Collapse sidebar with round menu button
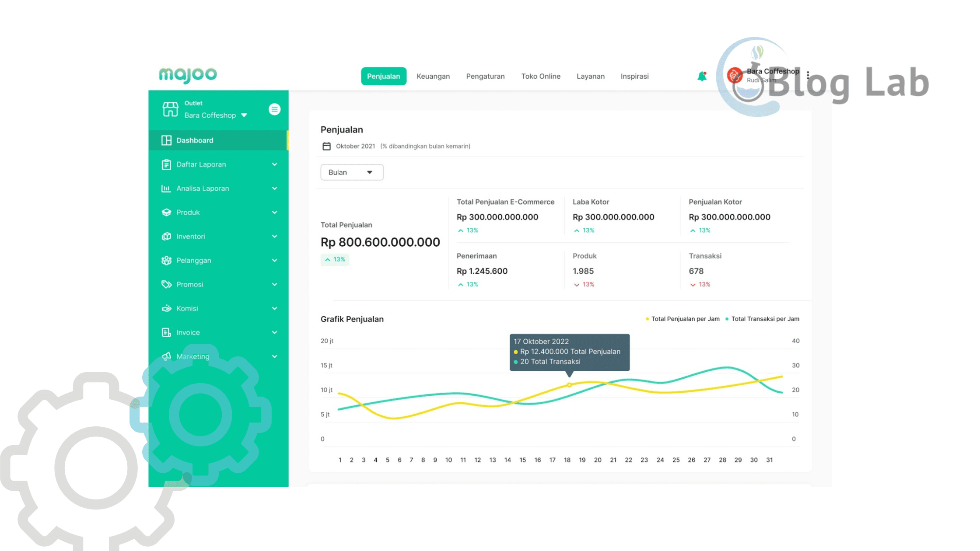Image resolution: width=980 pixels, height=551 pixels. click(274, 109)
